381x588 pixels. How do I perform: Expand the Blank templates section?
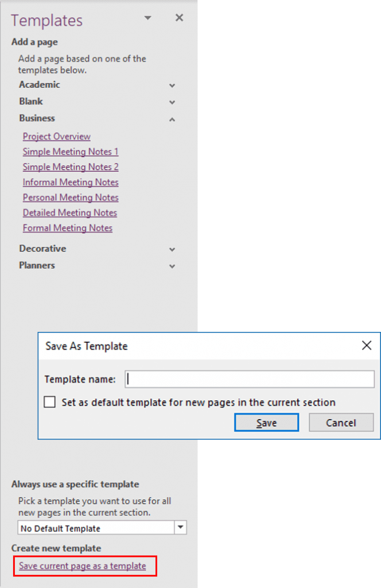[x=172, y=102]
